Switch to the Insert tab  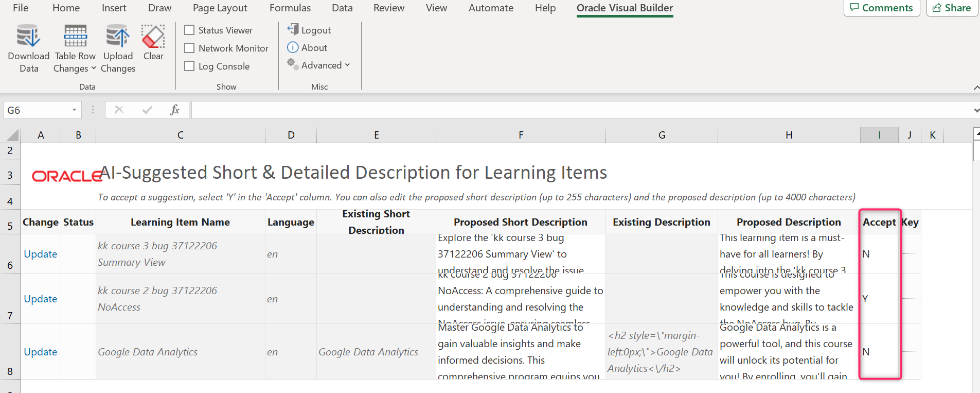tap(114, 8)
